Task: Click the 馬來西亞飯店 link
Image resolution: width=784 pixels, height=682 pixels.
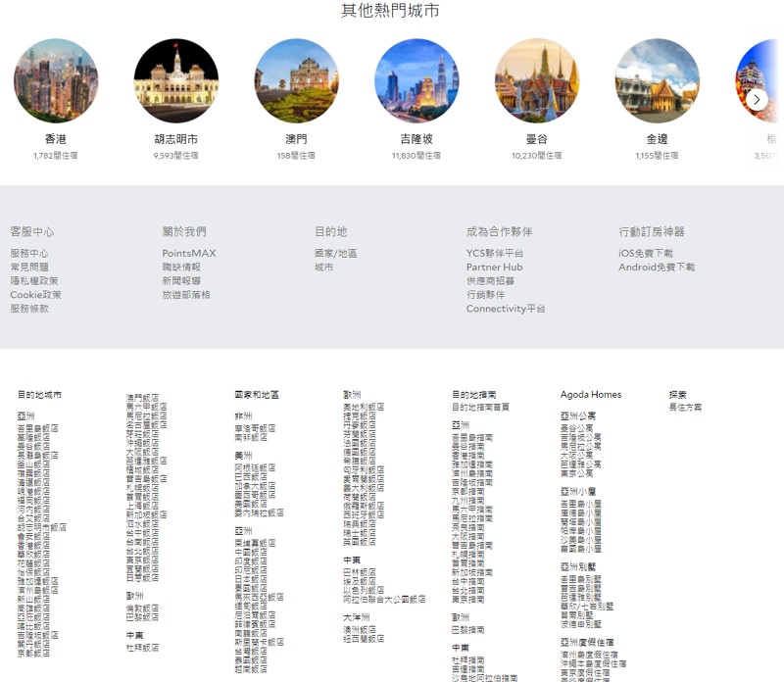Action: (259, 597)
